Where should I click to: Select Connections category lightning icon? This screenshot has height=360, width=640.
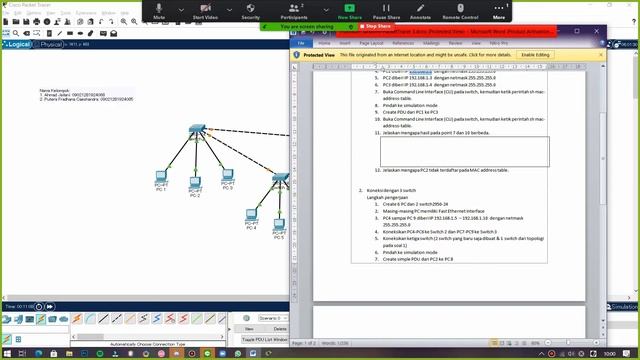tap(41, 319)
